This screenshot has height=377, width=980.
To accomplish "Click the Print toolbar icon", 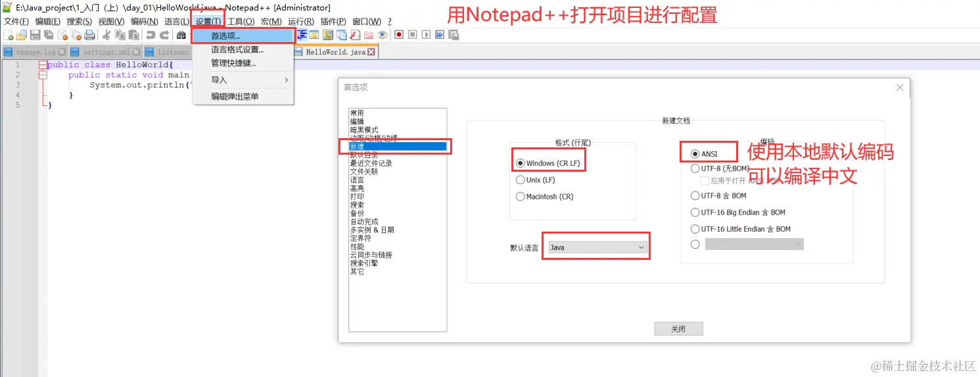I will 89,35.
